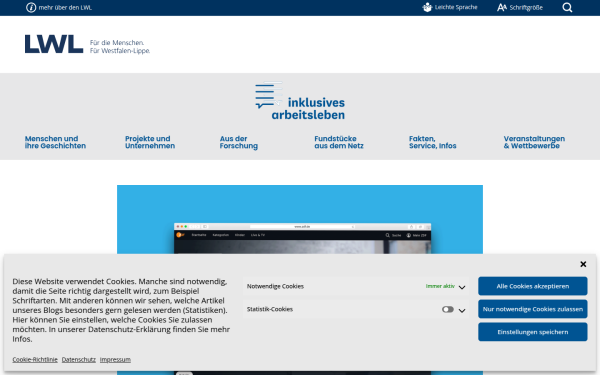
Task: Click 'Einstellungen speichern' button
Action: 532,332
